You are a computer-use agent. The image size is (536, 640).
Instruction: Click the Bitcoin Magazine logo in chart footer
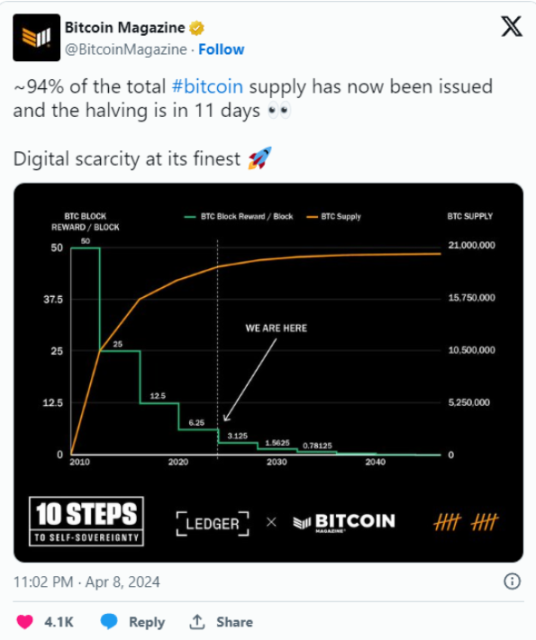tap(344, 522)
